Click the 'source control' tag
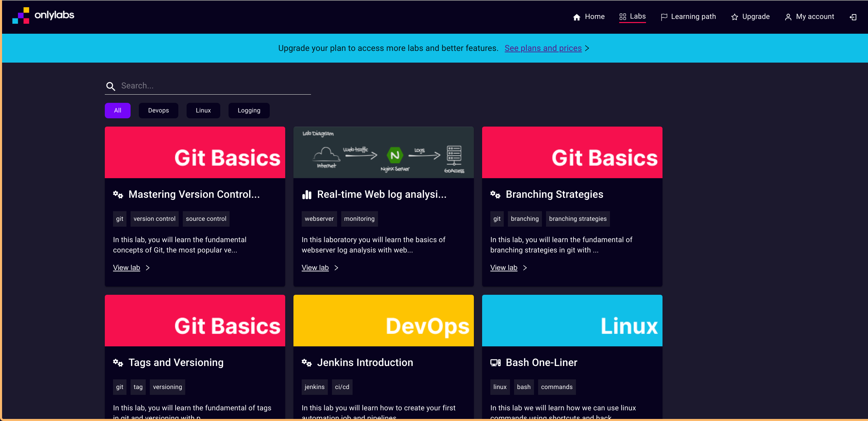 tap(206, 219)
